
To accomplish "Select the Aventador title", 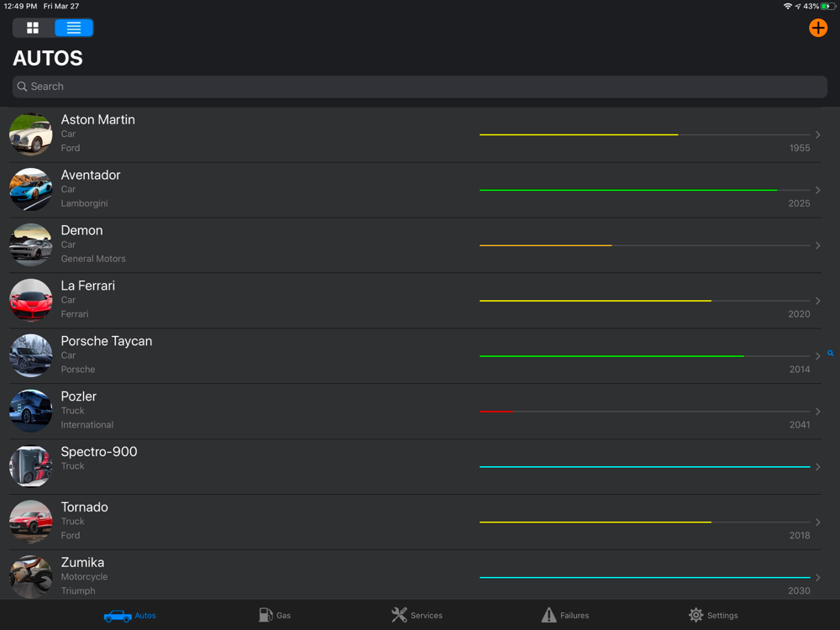I will pyautogui.click(x=91, y=175).
